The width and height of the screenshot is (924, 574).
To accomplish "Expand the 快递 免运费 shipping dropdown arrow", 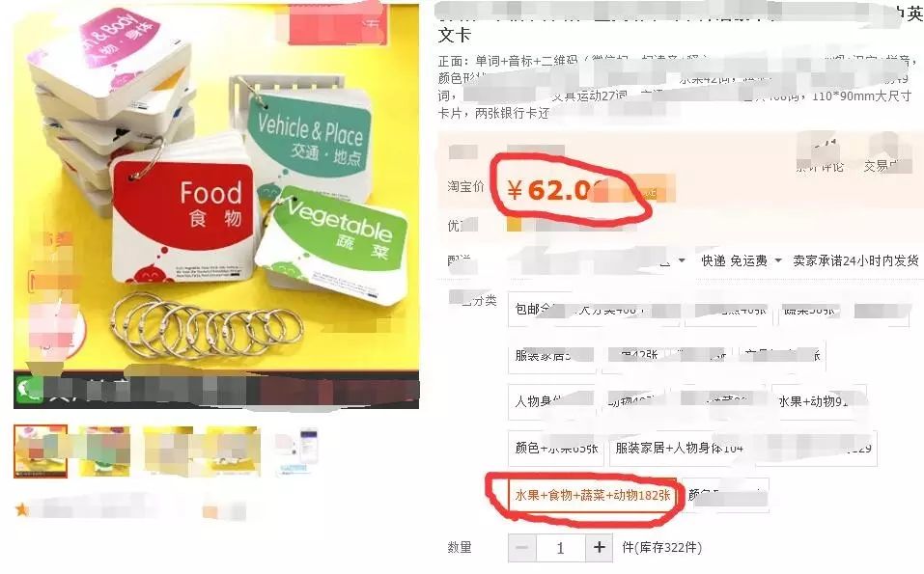I will [x=778, y=260].
